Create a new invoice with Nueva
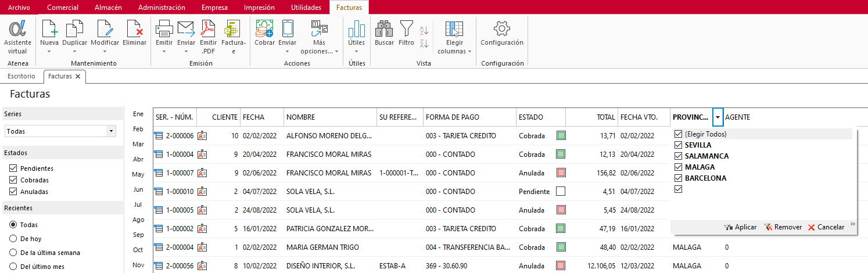 tap(49, 29)
